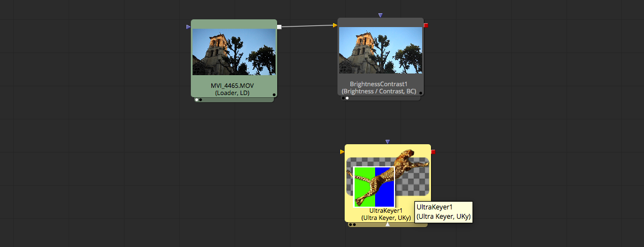Click connection line between Loader and BrightnessContrast1

(x=307, y=26)
